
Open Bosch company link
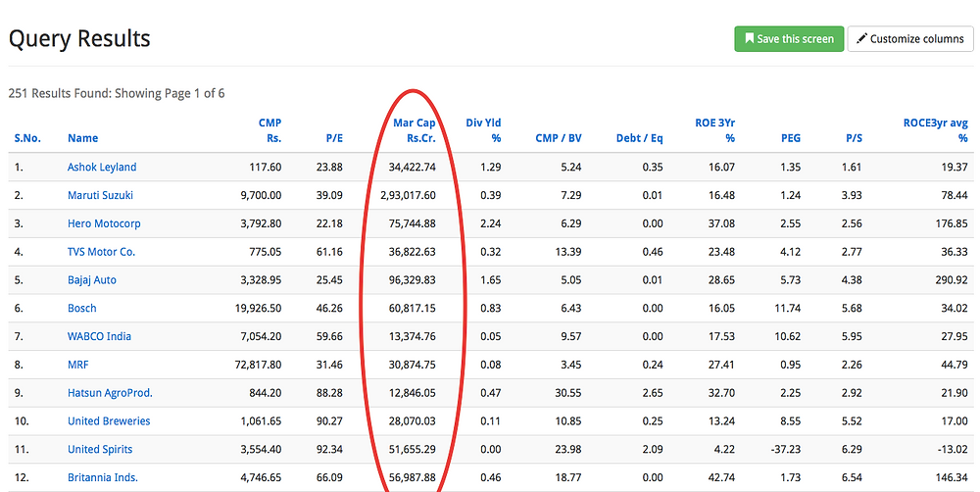(x=82, y=308)
